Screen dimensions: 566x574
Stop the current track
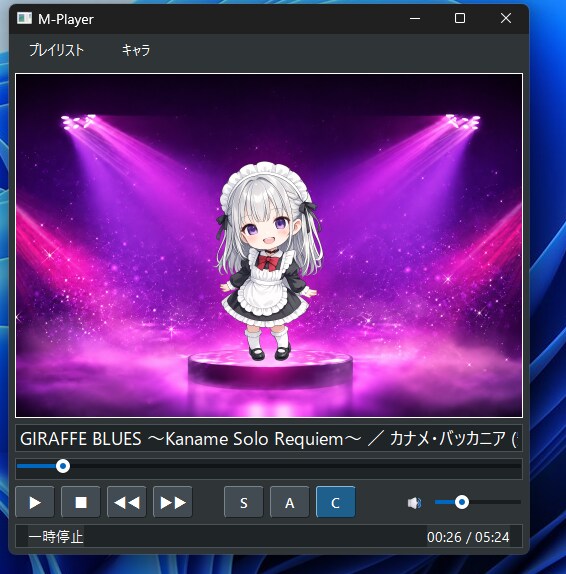81,502
